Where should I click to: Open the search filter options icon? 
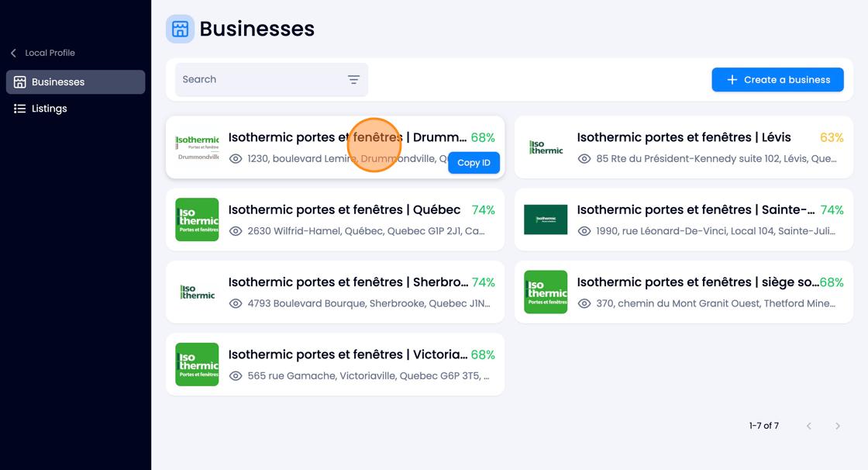(353, 80)
